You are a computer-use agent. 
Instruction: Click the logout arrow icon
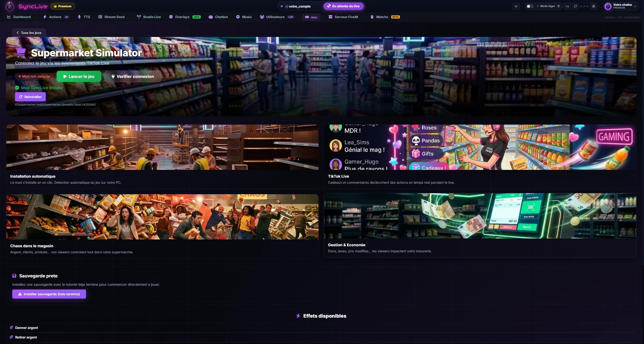[516, 6]
